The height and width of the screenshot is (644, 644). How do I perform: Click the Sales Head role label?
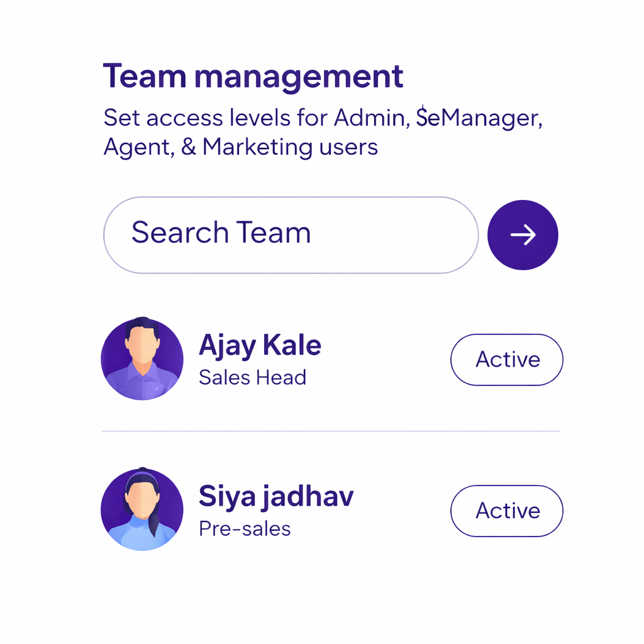[x=252, y=377]
